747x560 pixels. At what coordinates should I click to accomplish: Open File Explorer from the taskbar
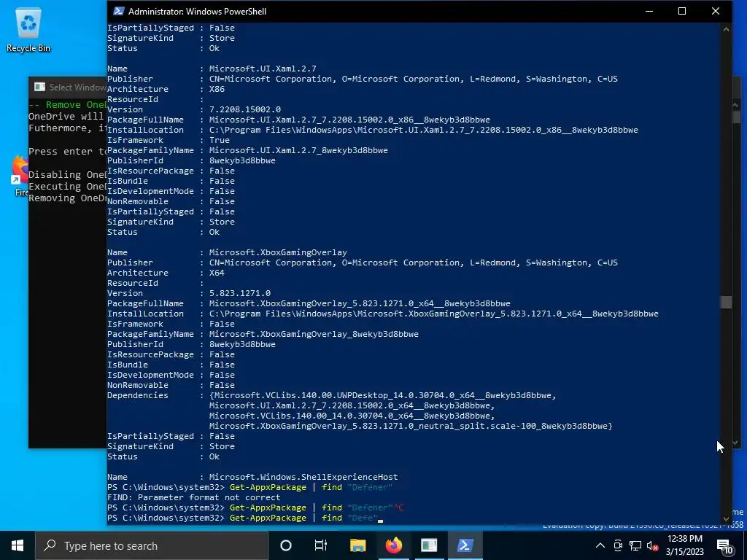tap(357, 545)
